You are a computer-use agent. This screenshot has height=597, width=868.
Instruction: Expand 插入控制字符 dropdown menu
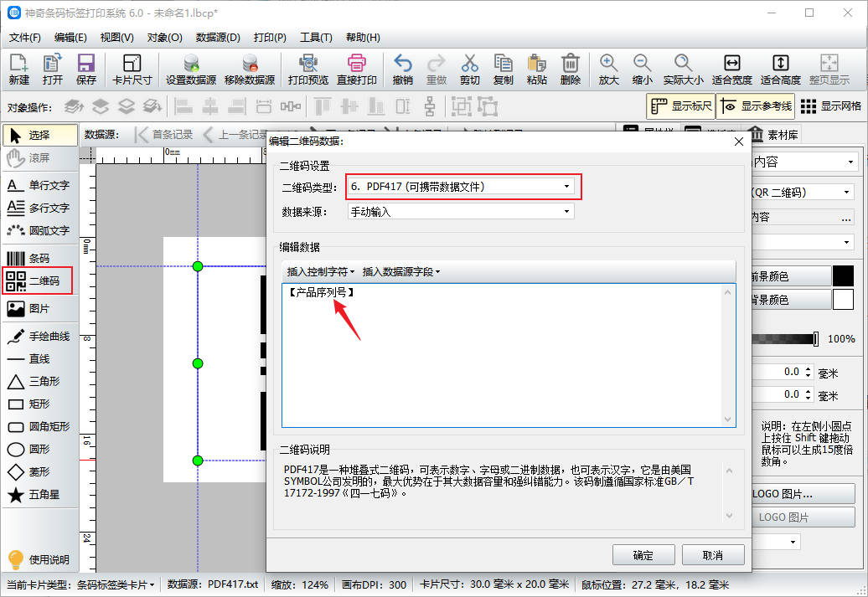(321, 271)
